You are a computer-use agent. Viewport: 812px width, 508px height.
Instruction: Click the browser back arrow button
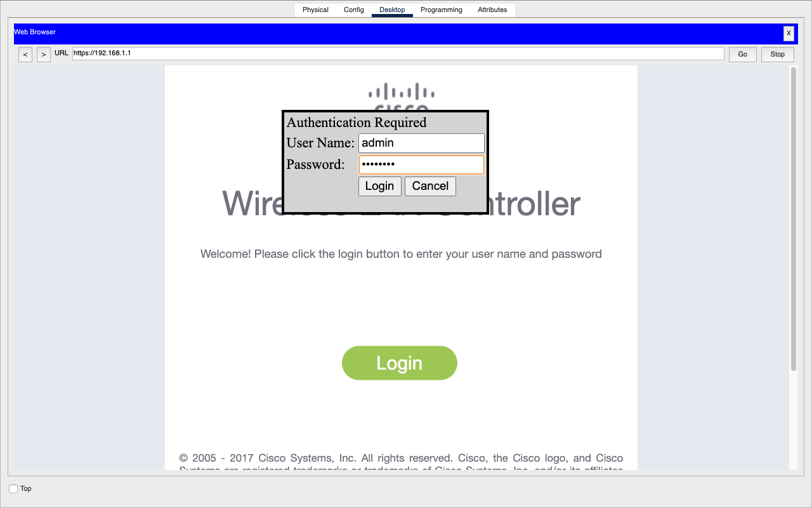pyautogui.click(x=25, y=55)
